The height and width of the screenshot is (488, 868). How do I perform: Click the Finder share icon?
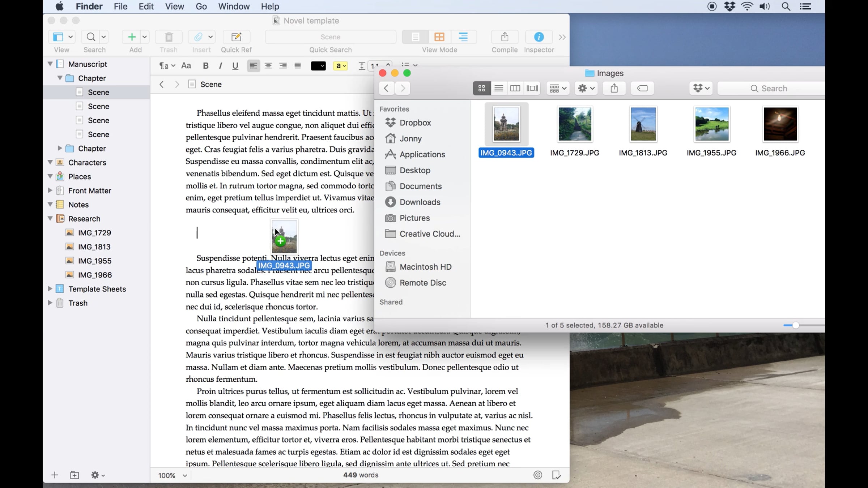(614, 88)
